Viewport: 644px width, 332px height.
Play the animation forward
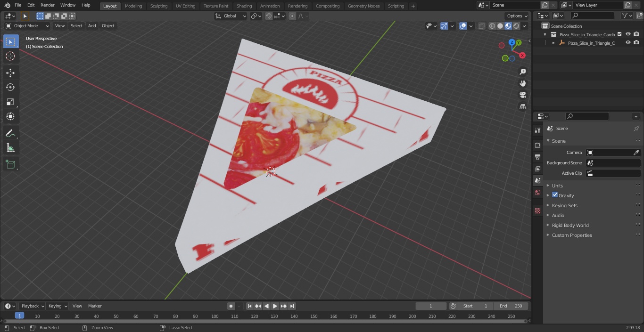click(x=275, y=306)
